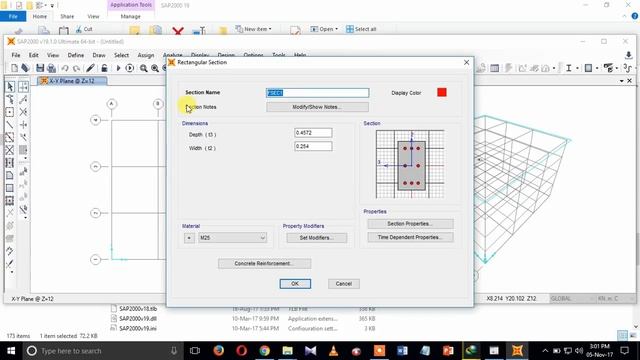Click the New Model icon in SAP2000 toolbar
Screen dimensions: 640x360
tap(14, 68)
